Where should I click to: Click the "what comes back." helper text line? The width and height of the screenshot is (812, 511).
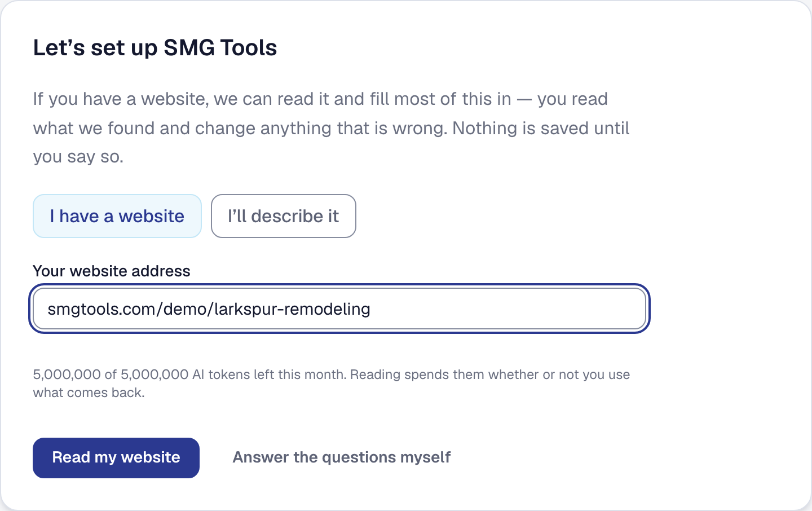89,393
